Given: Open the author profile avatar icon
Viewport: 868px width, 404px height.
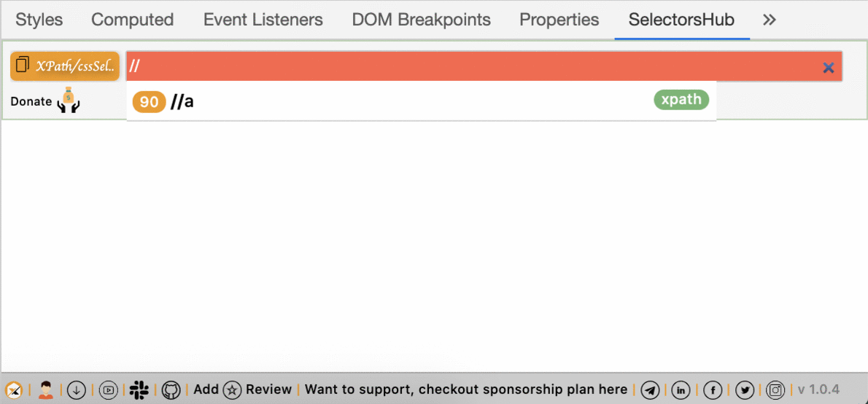Looking at the screenshot, I should tap(45, 390).
